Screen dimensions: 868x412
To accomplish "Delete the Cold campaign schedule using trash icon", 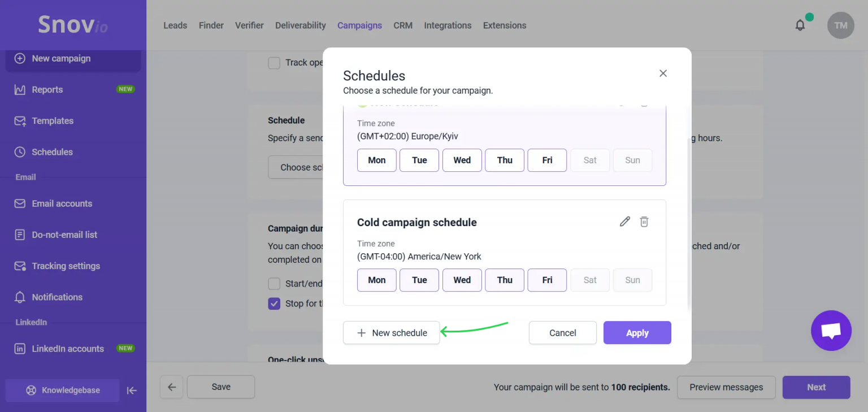I will pos(644,222).
